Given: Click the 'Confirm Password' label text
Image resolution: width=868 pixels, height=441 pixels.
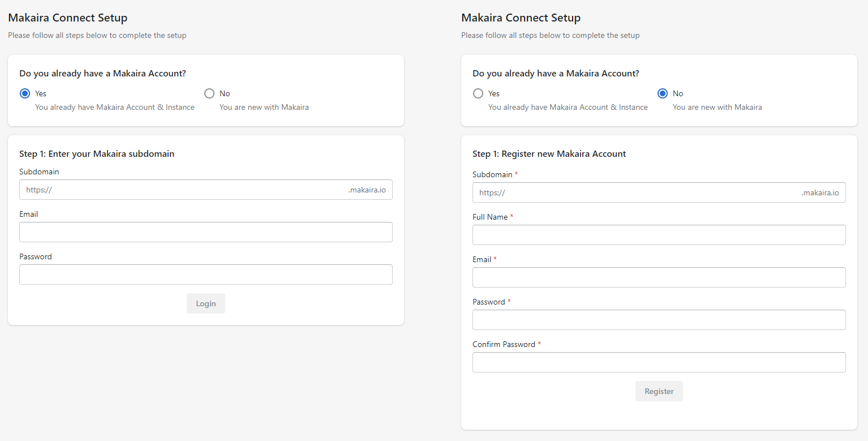Looking at the screenshot, I should point(504,344).
